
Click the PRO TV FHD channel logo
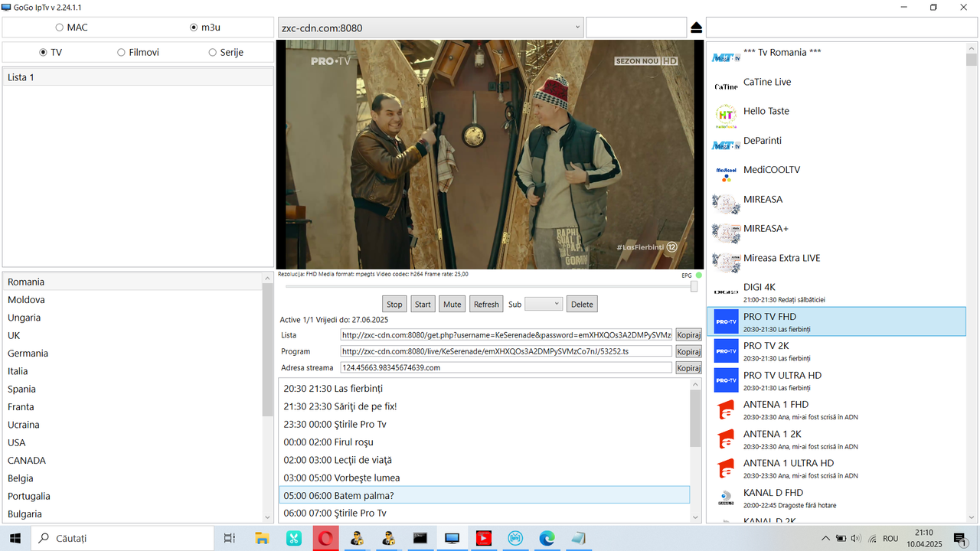[x=726, y=321]
